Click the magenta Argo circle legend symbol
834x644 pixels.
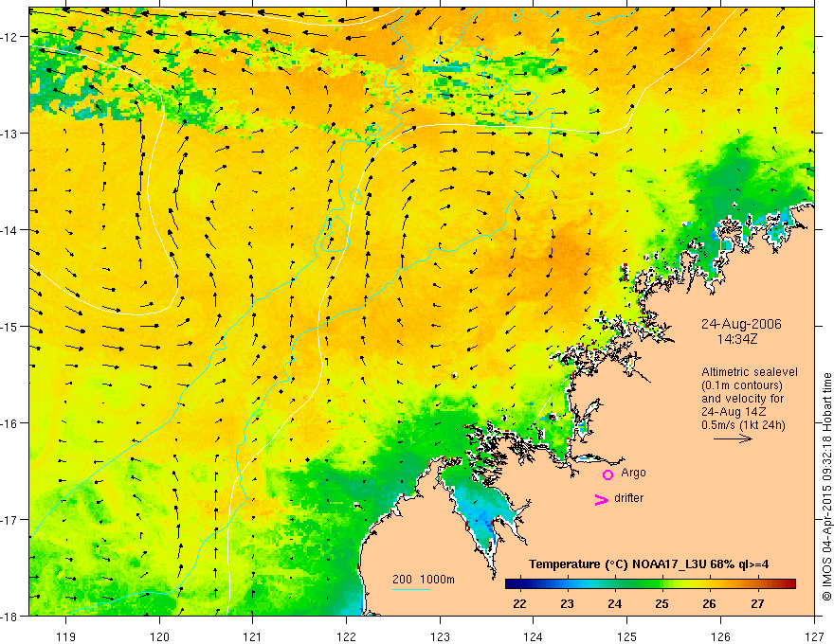point(607,474)
